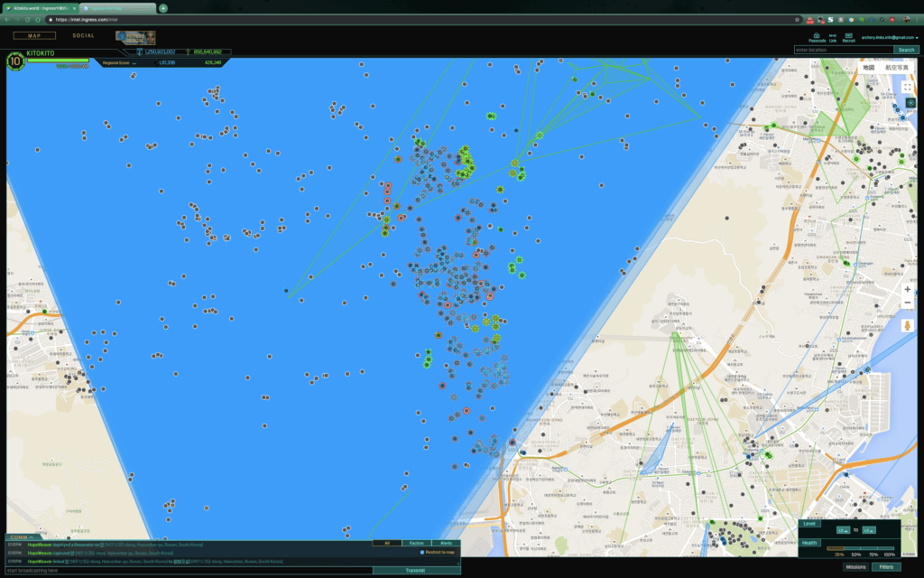Click the Resistance shield score icon

[140, 51]
